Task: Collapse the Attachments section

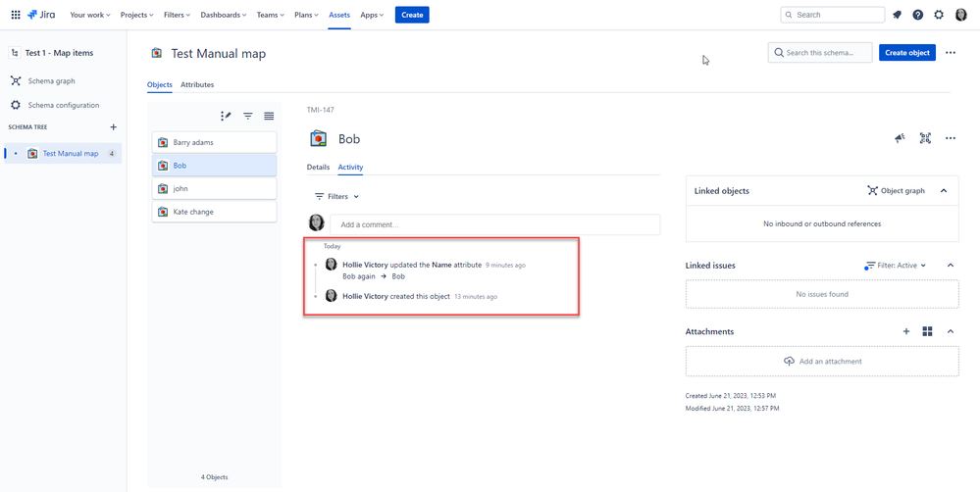Action: pos(951,331)
